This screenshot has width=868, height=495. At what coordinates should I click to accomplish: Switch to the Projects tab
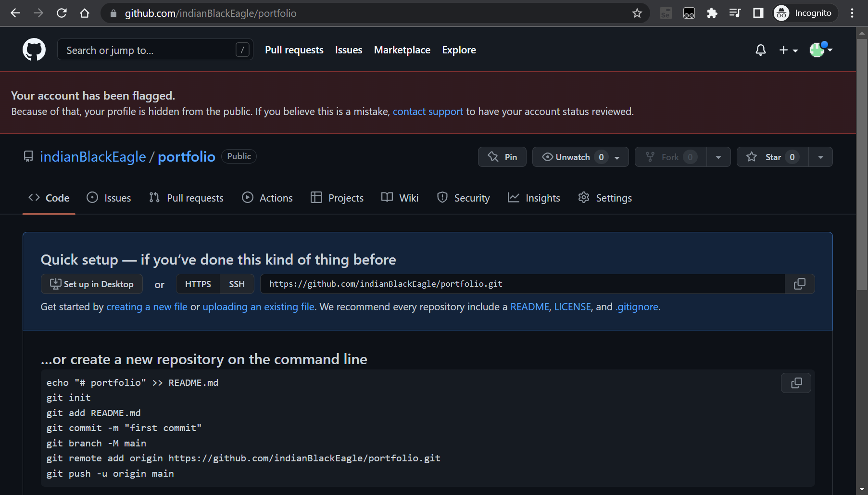(337, 198)
